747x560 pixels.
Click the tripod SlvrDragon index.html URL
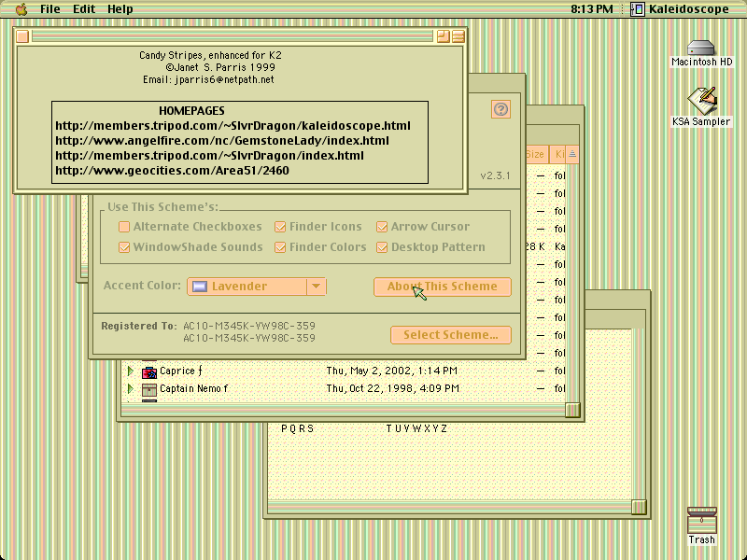(x=209, y=156)
